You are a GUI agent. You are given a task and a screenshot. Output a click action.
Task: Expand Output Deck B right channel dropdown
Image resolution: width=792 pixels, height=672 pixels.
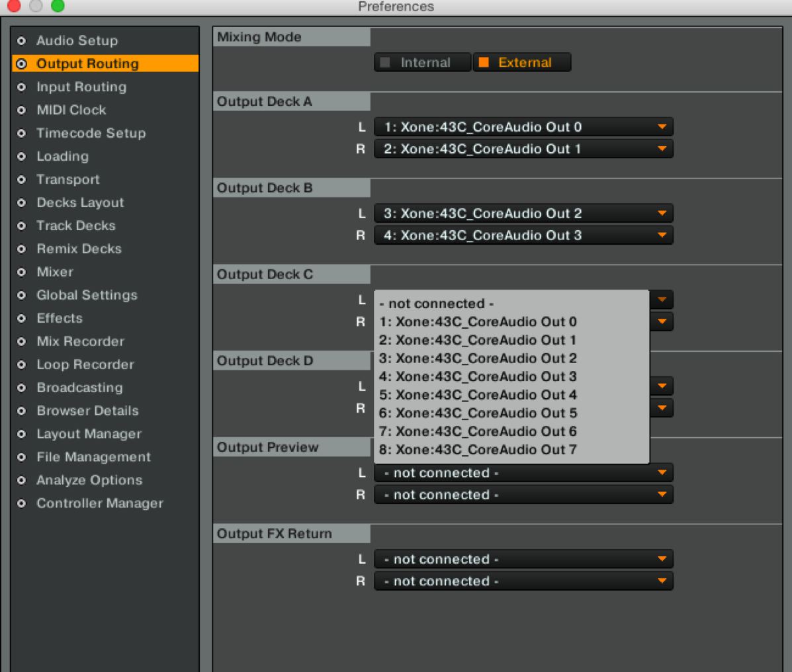523,235
